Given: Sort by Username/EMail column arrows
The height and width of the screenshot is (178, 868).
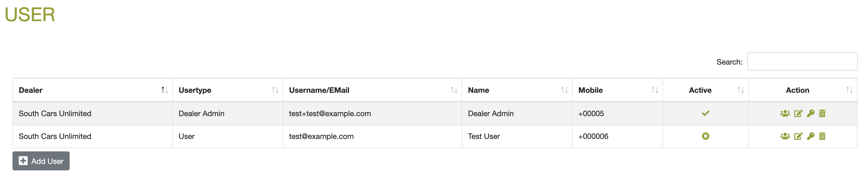Looking at the screenshot, I should click(x=454, y=90).
